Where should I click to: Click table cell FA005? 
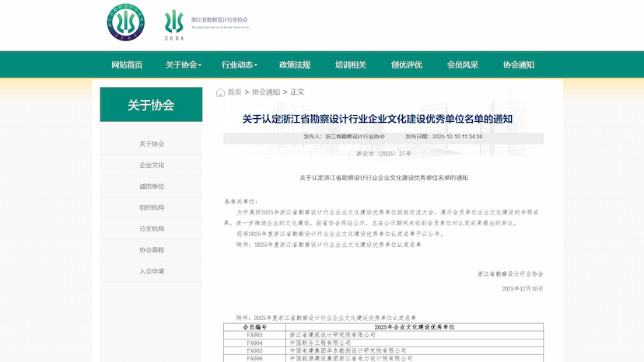click(254, 350)
